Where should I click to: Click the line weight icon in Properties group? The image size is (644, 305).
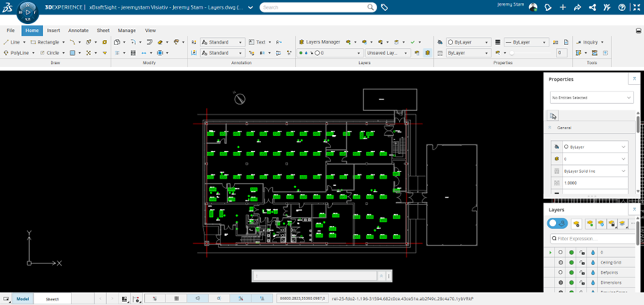[498, 42]
